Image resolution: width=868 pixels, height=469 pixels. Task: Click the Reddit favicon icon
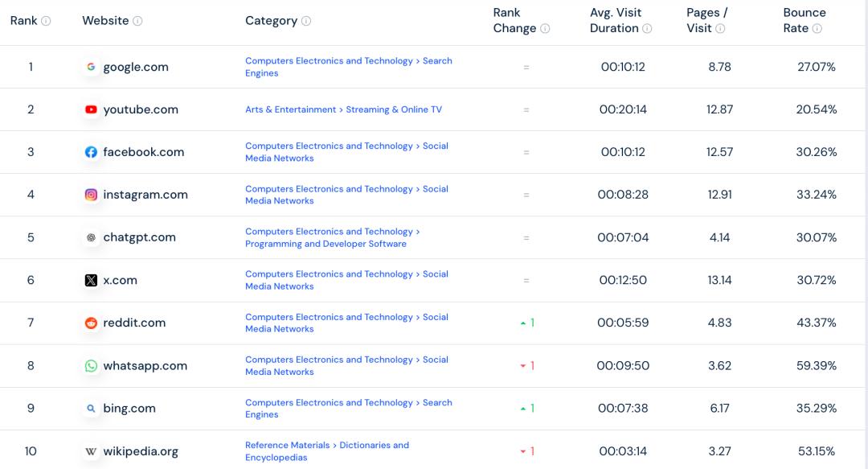click(x=92, y=323)
